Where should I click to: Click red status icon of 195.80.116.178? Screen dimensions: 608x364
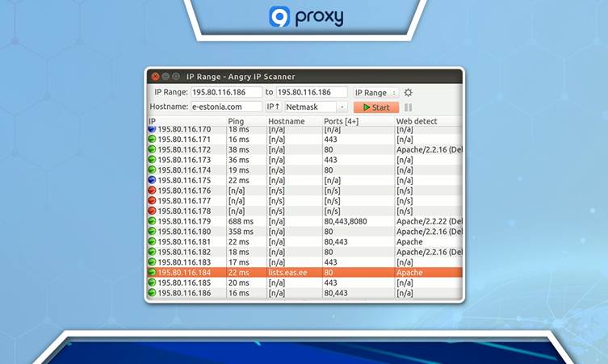(x=152, y=211)
